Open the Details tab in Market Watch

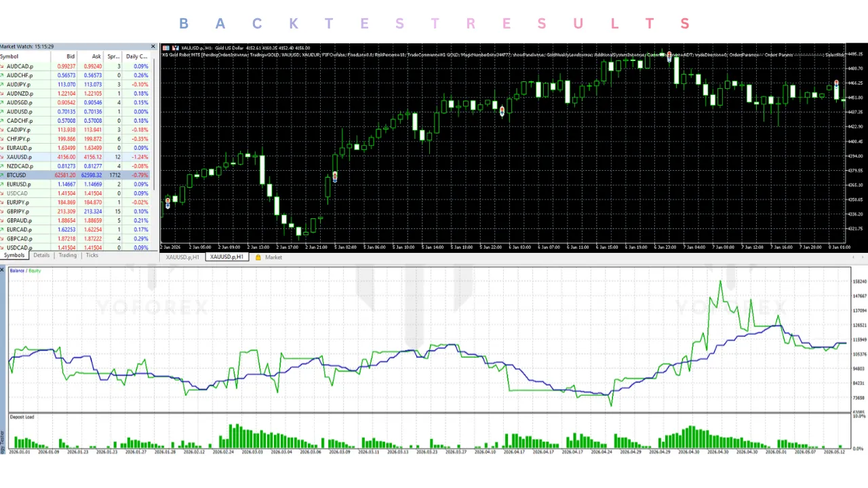tap(41, 256)
